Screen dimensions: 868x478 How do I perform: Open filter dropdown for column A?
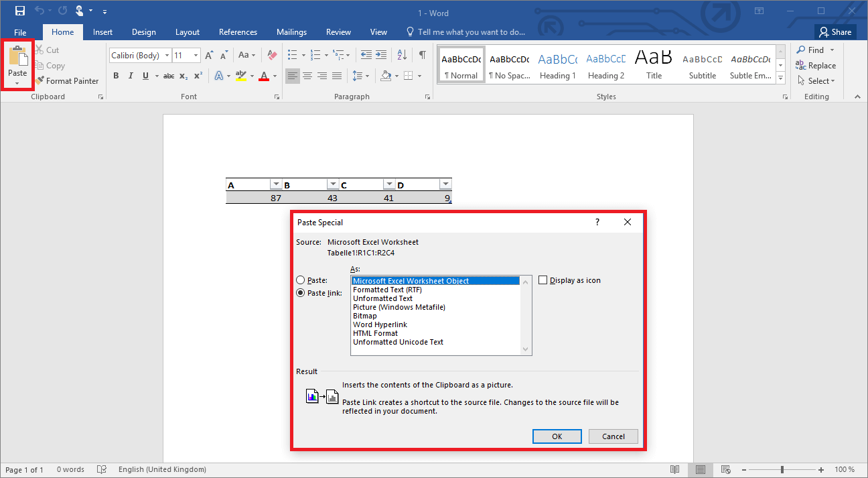tap(275, 184)
